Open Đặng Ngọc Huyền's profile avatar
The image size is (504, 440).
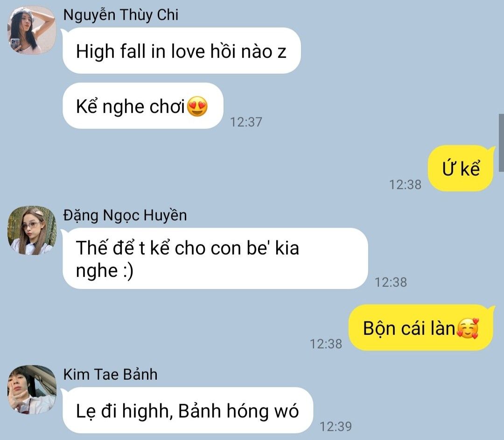pyautogui.click(x=32, y=230)
